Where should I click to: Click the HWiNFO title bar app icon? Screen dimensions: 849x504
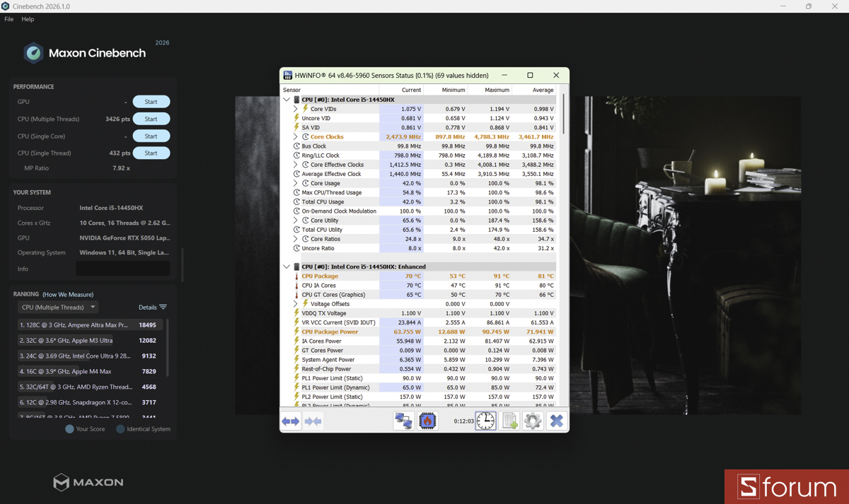pyautogui.click(x=288, y=75)
